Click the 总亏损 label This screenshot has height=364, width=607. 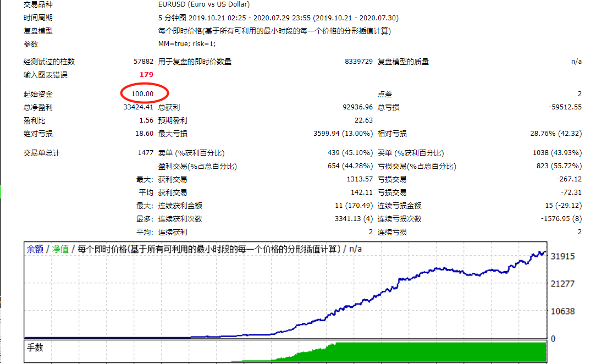(x=388, y=107)
